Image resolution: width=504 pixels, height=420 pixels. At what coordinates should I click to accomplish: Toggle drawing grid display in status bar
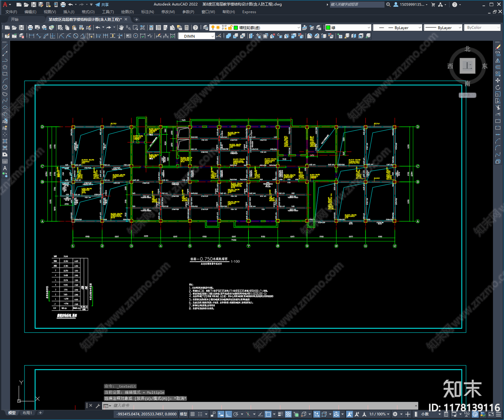point(192,414)
